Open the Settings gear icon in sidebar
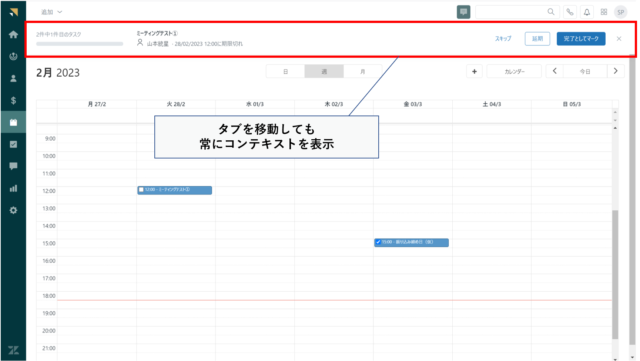The image size is (640, 361). (x=13, y=210)
